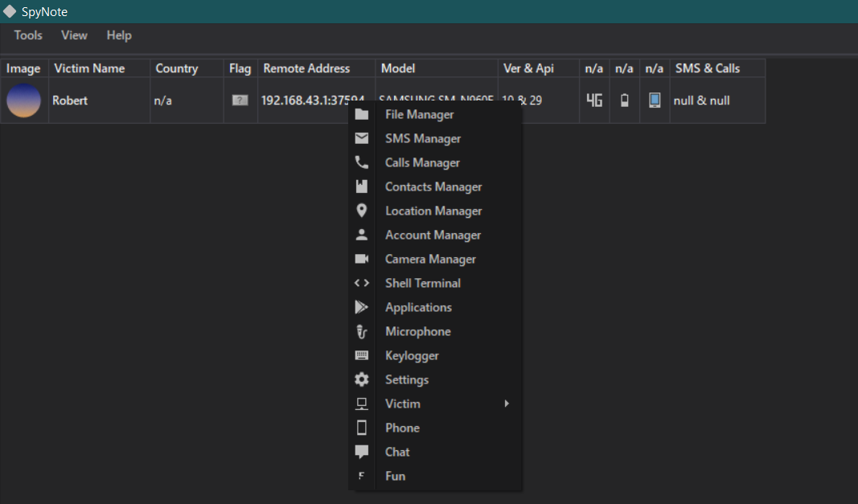Image resolution: width=858 pixels, height=504 pixels.
Task: Select the Phone menu entry
Action: point(436,428)
